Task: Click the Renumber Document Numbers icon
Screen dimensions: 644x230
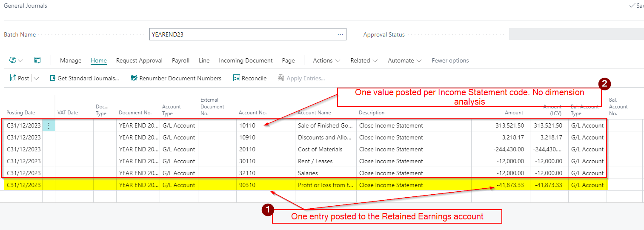Action: [134, 78]
